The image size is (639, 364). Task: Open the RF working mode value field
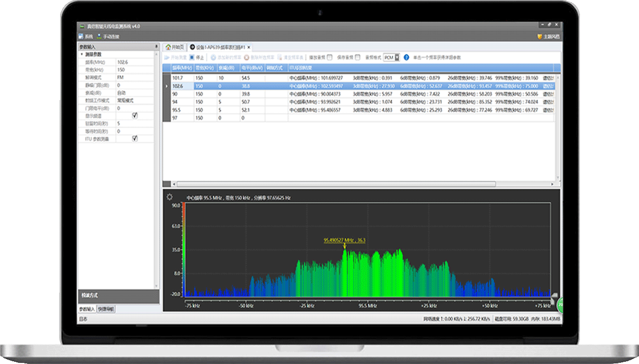coord(135,101)
